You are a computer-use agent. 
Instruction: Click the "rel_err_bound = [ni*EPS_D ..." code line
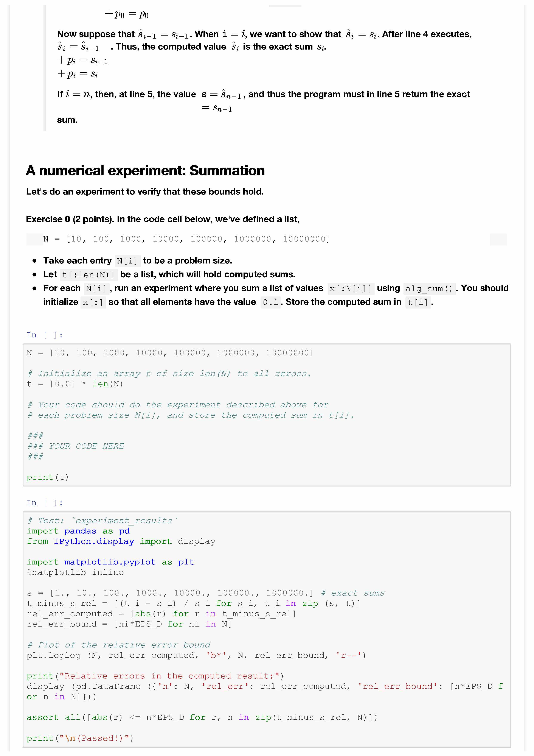click(x=129, y=624)
